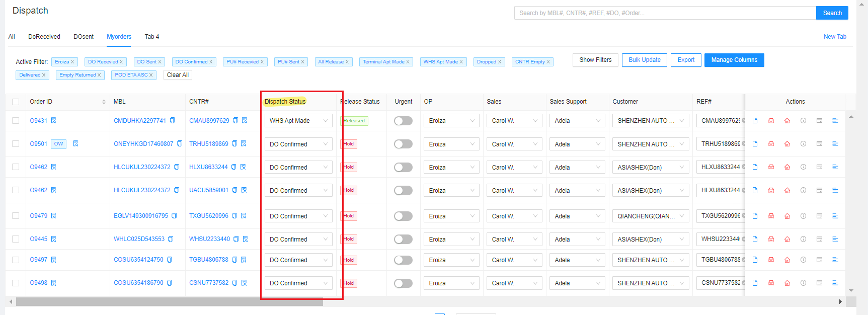The height and width of the screenshot is (315, 868).
Task: Tick the checkbox for order O9501
Action: click(16, 144)
